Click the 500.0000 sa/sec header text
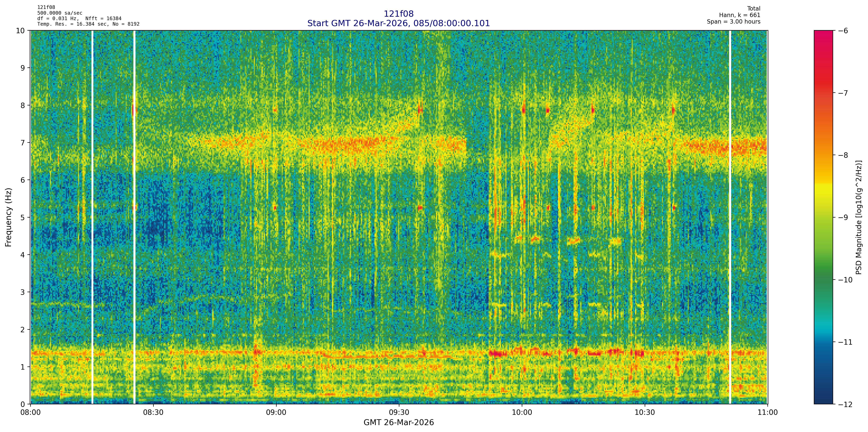This screenshot has width=868, height=432. 60,13
